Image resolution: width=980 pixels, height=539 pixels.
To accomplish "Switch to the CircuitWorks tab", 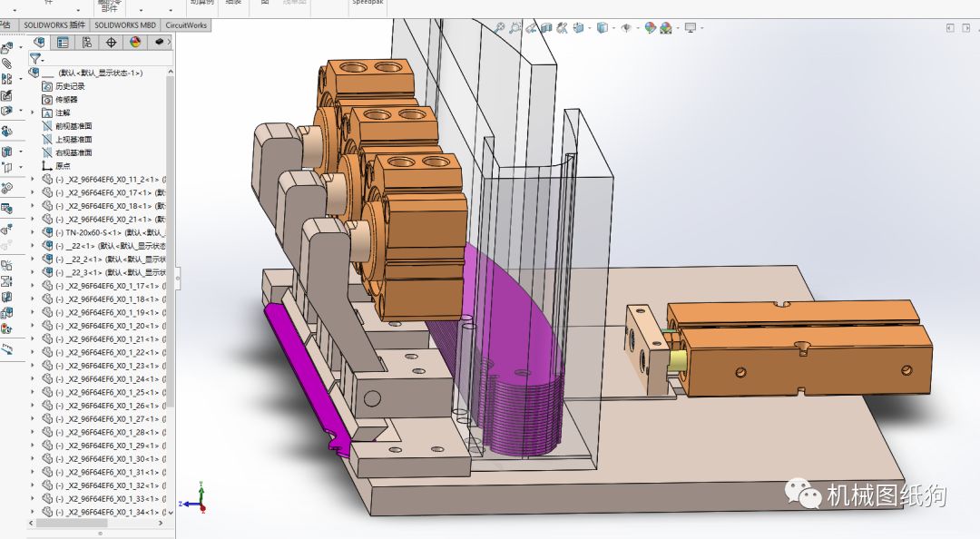I will 187,25.
